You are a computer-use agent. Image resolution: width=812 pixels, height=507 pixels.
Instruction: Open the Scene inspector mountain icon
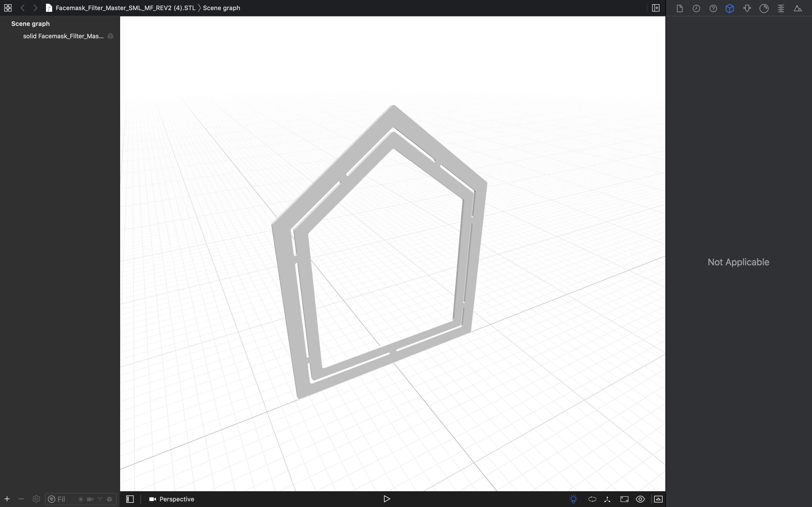coord(798,8)
